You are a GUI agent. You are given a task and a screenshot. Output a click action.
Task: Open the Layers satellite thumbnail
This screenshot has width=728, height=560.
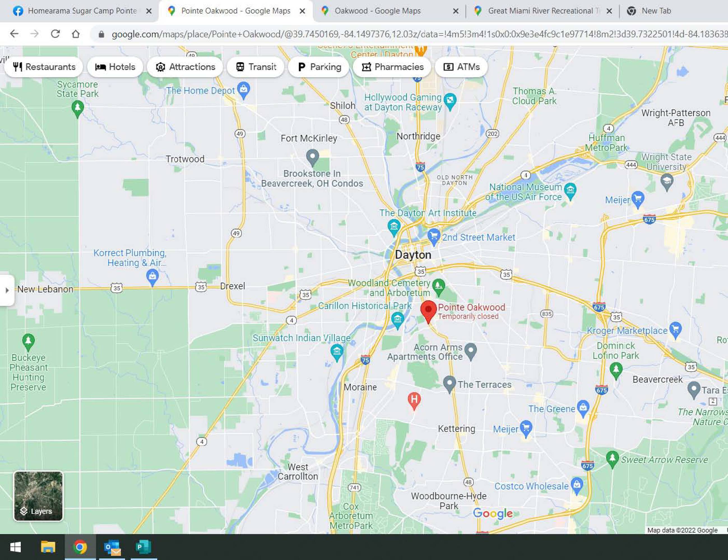[38, 496]
